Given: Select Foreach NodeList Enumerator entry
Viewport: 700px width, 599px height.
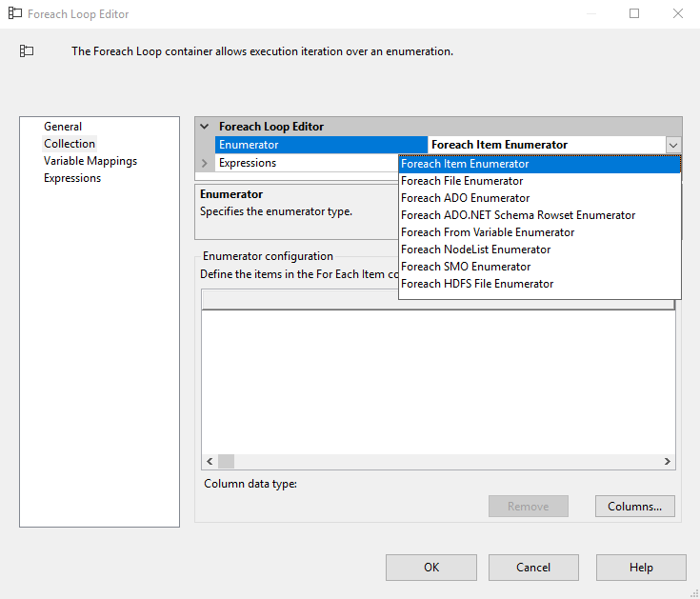Looking at the screenshot, I should [x=475, y=250].
